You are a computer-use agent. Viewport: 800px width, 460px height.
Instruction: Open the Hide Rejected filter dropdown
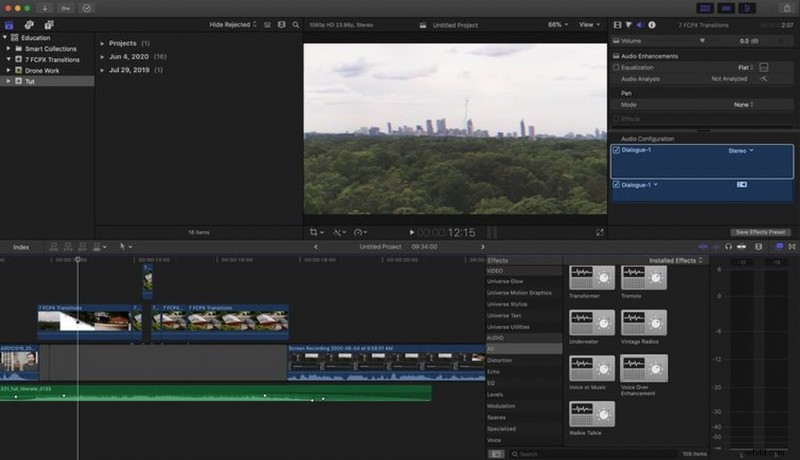tap(233, 24)
